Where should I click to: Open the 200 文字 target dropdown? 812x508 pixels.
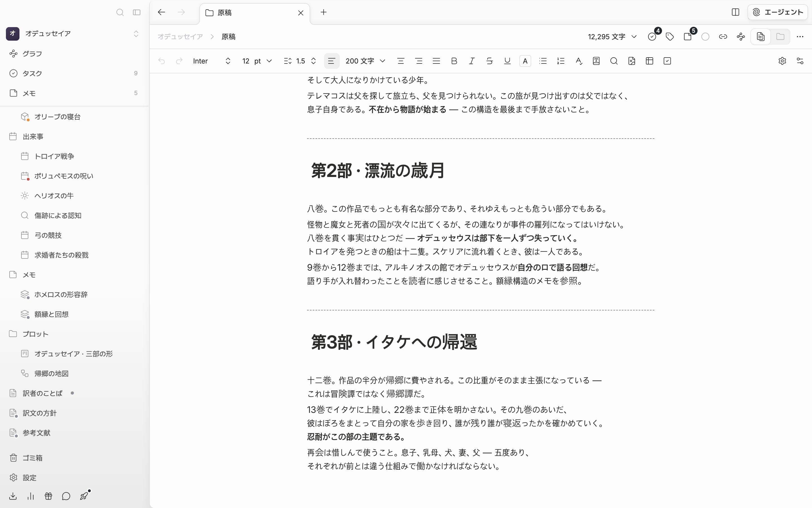click(x=365, y=61)
